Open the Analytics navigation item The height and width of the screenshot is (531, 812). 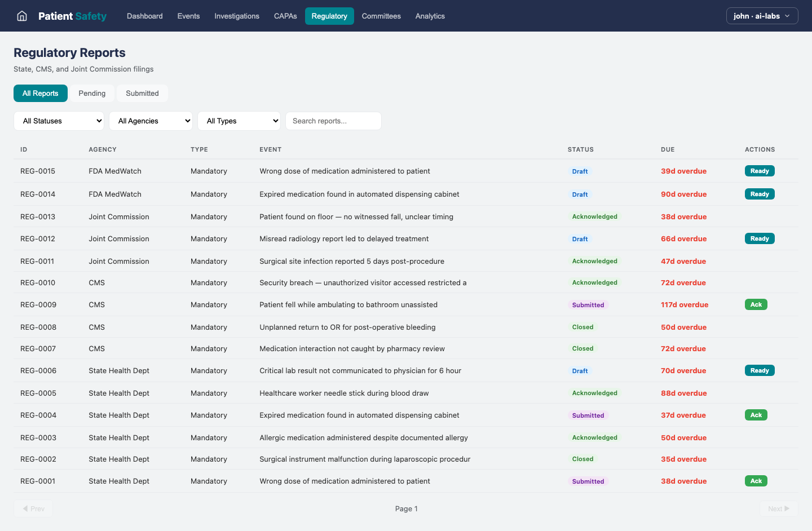(430, 16)
